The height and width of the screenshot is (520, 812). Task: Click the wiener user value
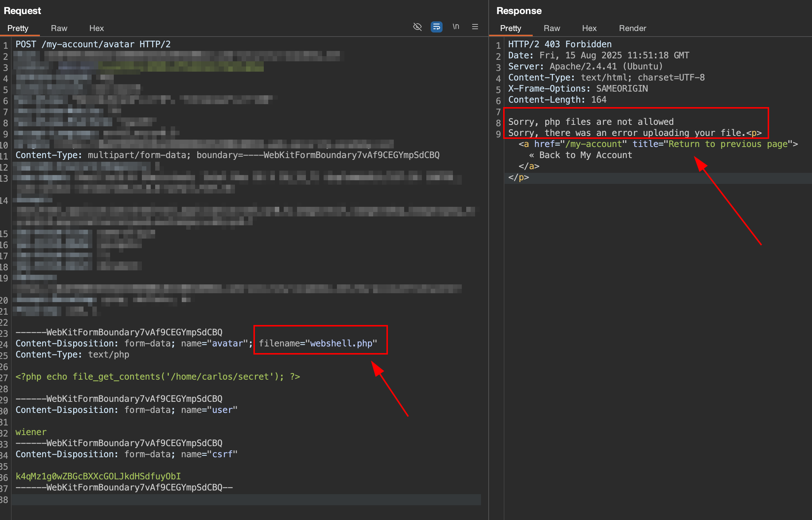tap(31, 432)
